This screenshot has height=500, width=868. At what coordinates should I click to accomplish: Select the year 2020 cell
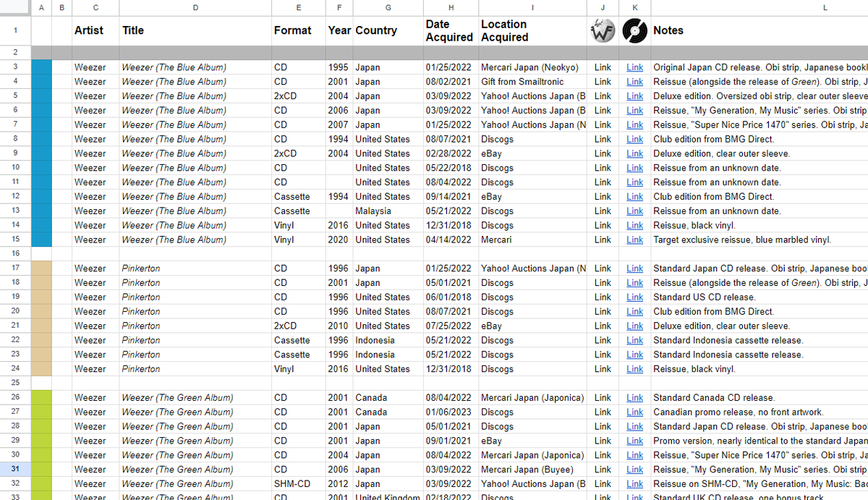[x=339, y=240]
